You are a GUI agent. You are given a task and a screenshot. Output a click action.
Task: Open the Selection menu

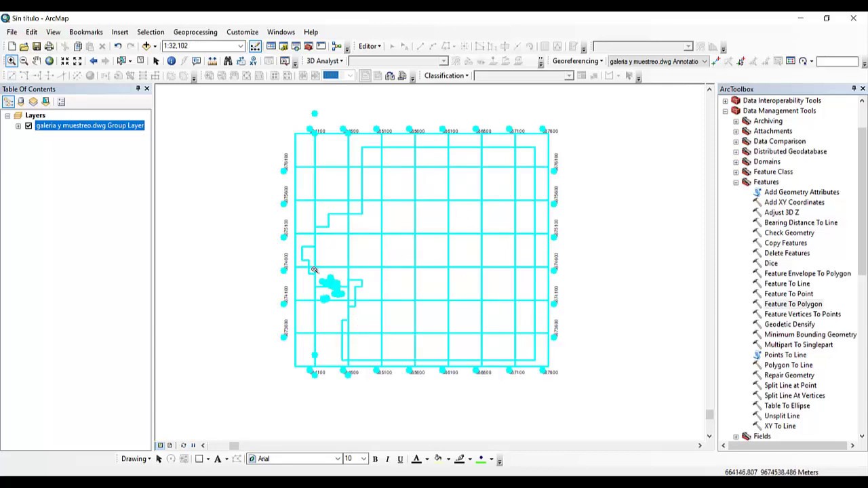point(151,32)
